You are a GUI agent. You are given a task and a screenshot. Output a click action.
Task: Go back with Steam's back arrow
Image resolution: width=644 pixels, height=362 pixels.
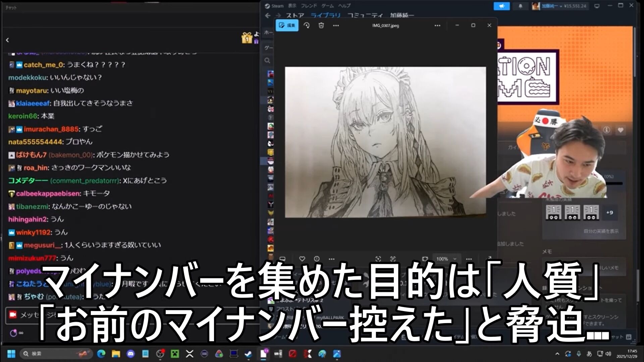[268, 15]
